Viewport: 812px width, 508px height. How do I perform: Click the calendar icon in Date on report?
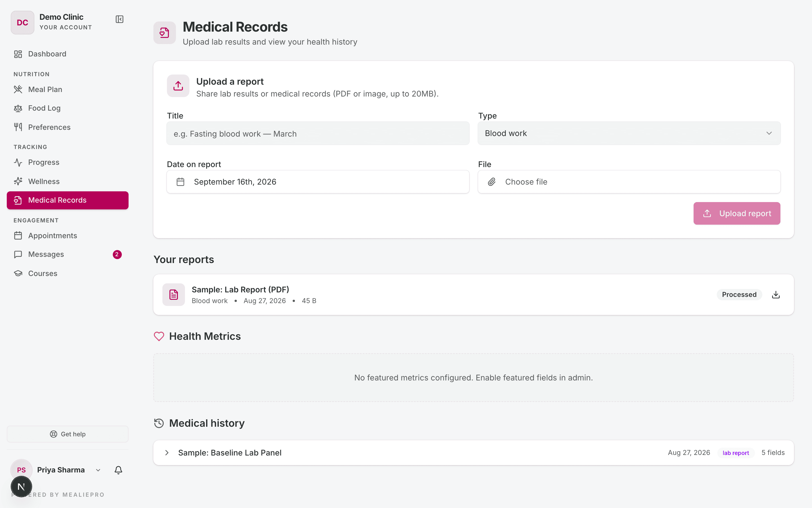tap(180, 182)
